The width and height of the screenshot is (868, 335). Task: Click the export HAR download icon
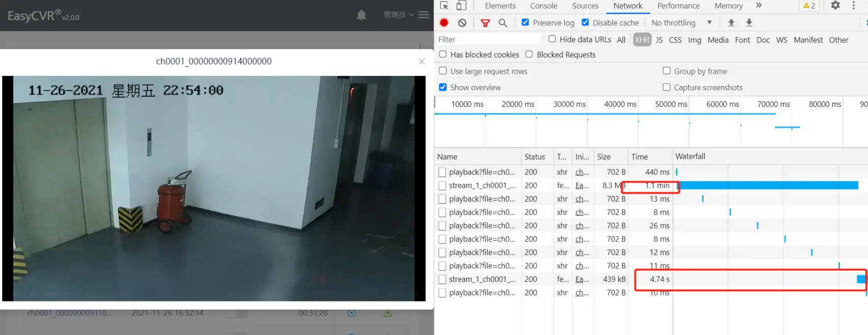[749, 23]
